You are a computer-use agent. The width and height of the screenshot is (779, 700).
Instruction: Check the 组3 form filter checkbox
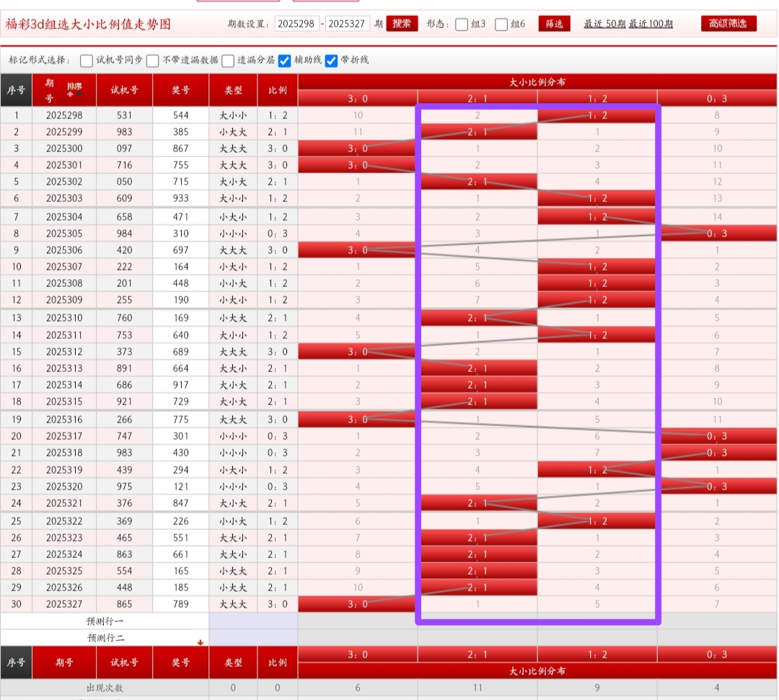(x=462, y=24)
